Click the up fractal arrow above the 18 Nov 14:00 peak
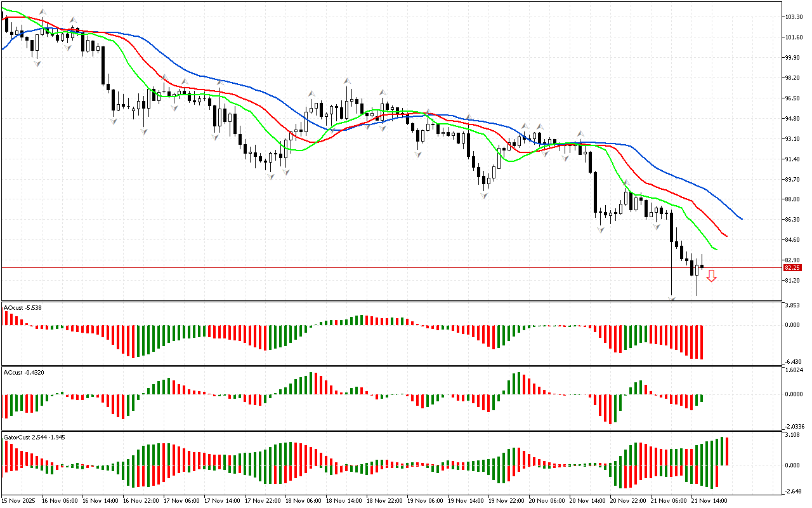Screen dimensions: 812x508 [348, 81]
